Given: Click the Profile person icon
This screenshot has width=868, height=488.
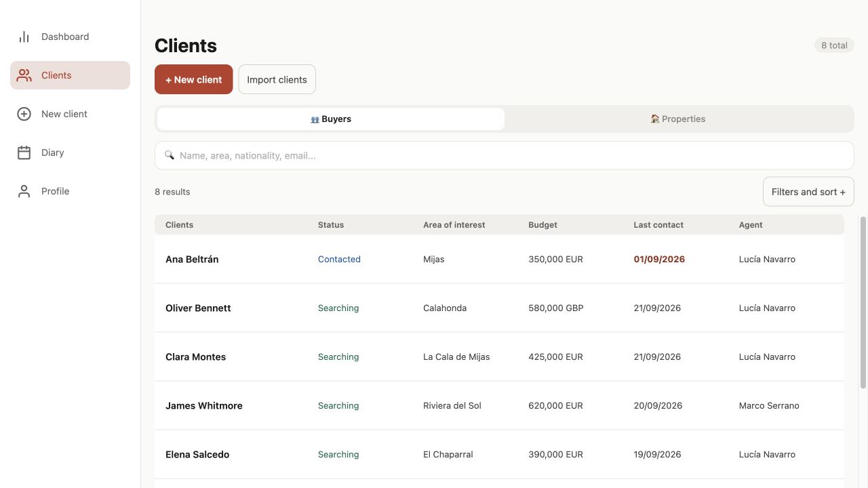Looking at the screenshot, I should pos(24,191).
